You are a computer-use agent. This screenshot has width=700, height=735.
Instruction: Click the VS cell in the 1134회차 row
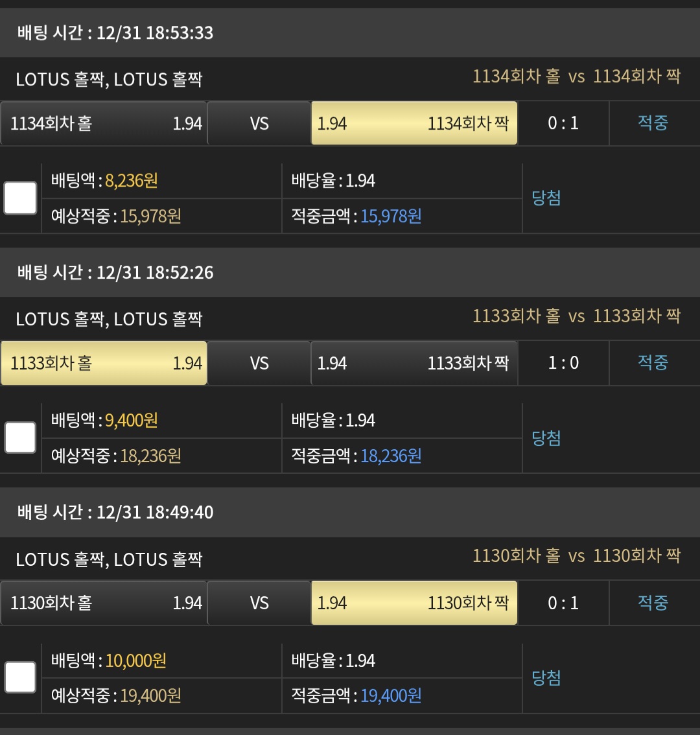pyautogui.click(x=259, y=123)
